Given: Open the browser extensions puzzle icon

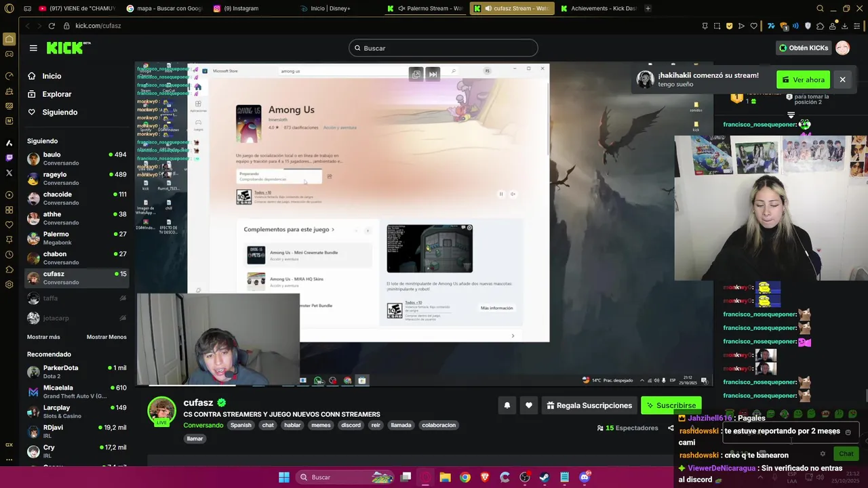Looking at the screenshot, I should pos(821,26).
